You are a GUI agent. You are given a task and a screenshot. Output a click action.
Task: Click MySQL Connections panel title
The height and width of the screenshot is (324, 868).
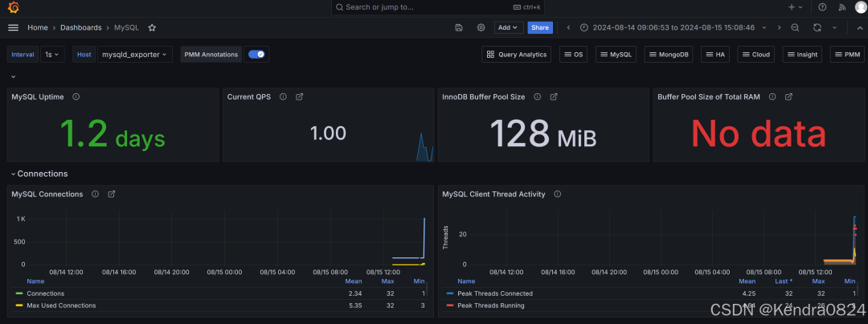click(47, 194)
